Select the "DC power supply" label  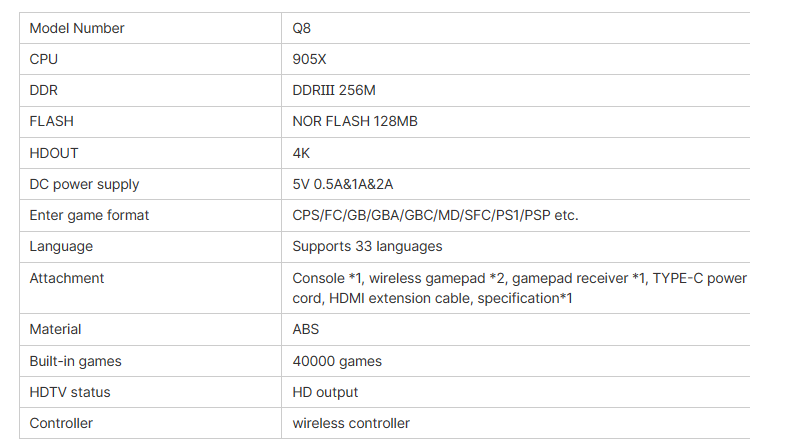(84, 184)
